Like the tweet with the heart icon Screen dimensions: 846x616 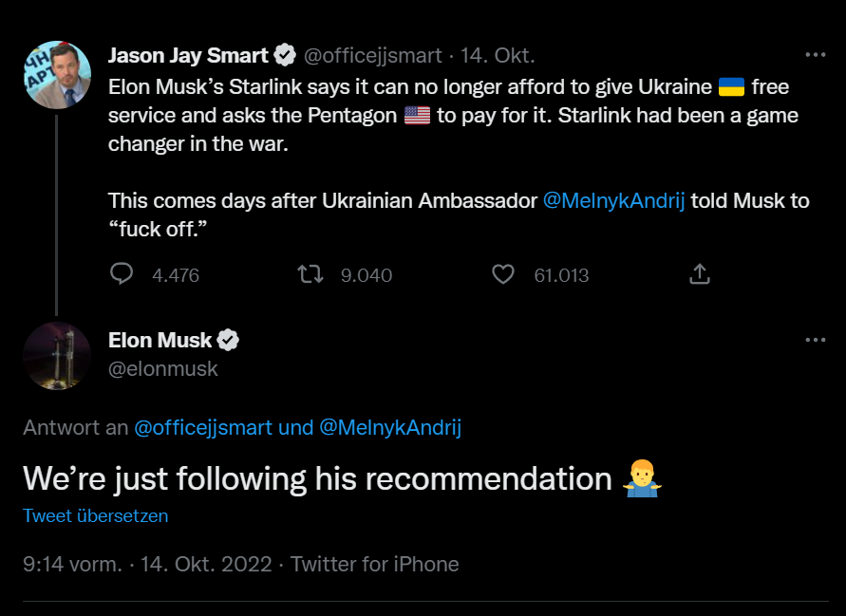point(503,274)
